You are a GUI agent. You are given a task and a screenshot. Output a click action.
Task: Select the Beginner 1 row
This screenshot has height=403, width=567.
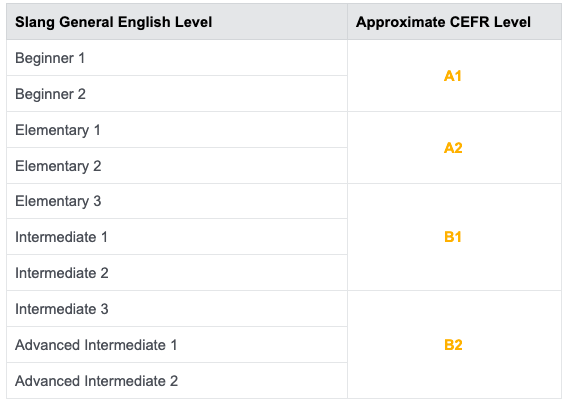tap(177, 58)
